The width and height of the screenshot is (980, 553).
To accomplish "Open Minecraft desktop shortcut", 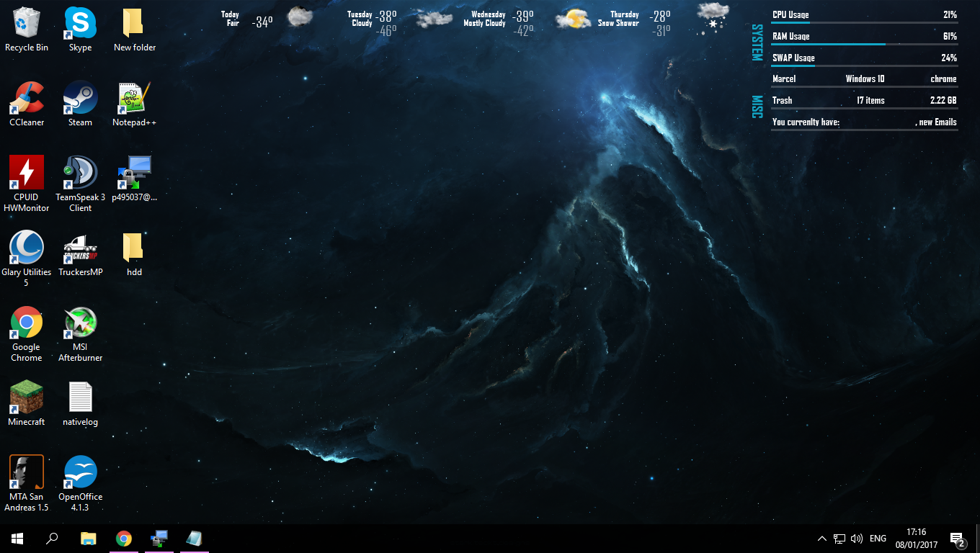I will 27,403.
